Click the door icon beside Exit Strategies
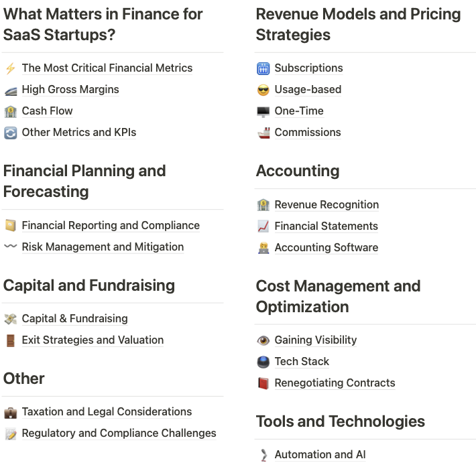476x471 pixels. 10,340
